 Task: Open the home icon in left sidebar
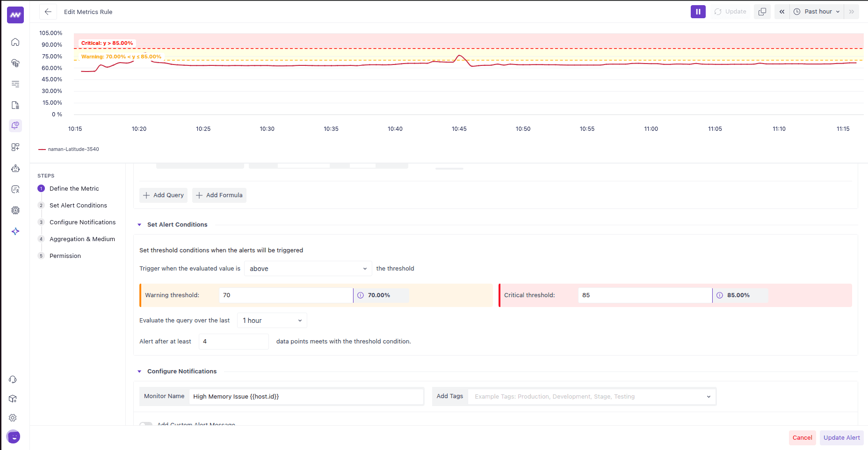[x=15, y=42]
